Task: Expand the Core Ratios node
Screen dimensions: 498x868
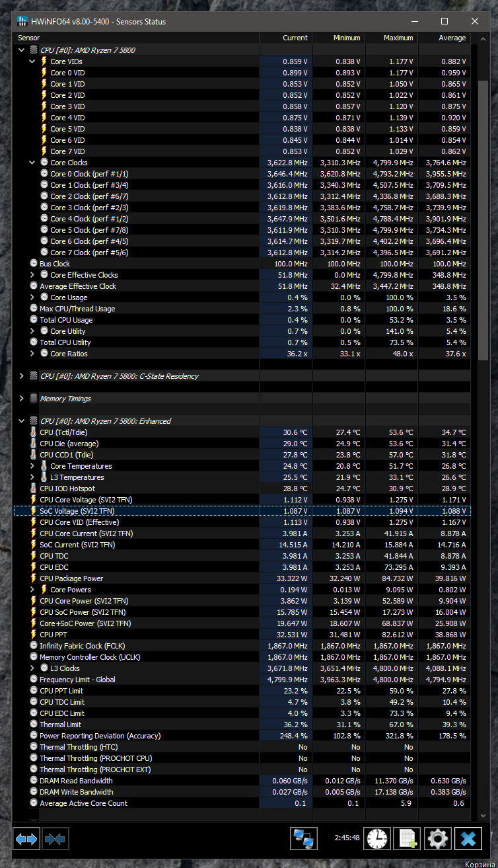Action: [x=32, y=354]
